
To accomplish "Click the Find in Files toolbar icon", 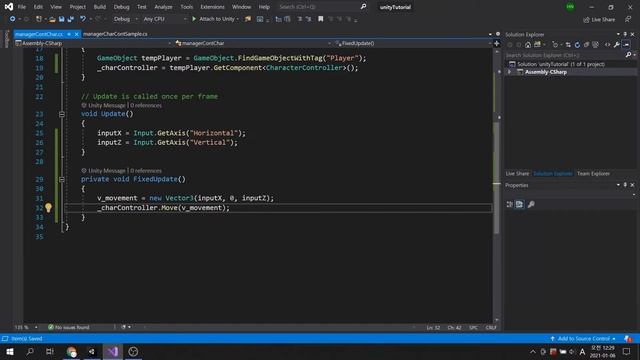I will [248, 19].
